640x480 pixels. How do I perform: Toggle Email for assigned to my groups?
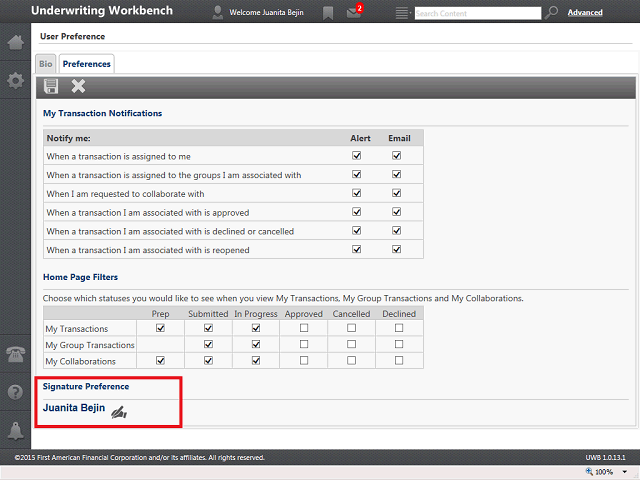coord(396,174)
